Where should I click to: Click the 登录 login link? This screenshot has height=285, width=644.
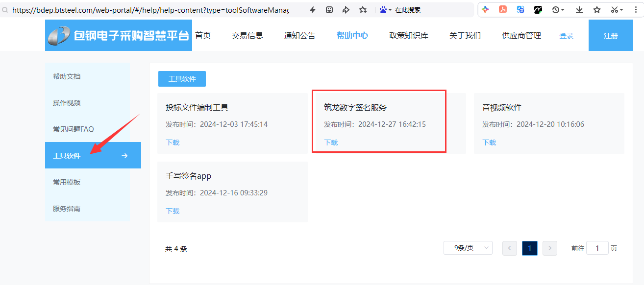coord(566,36)
